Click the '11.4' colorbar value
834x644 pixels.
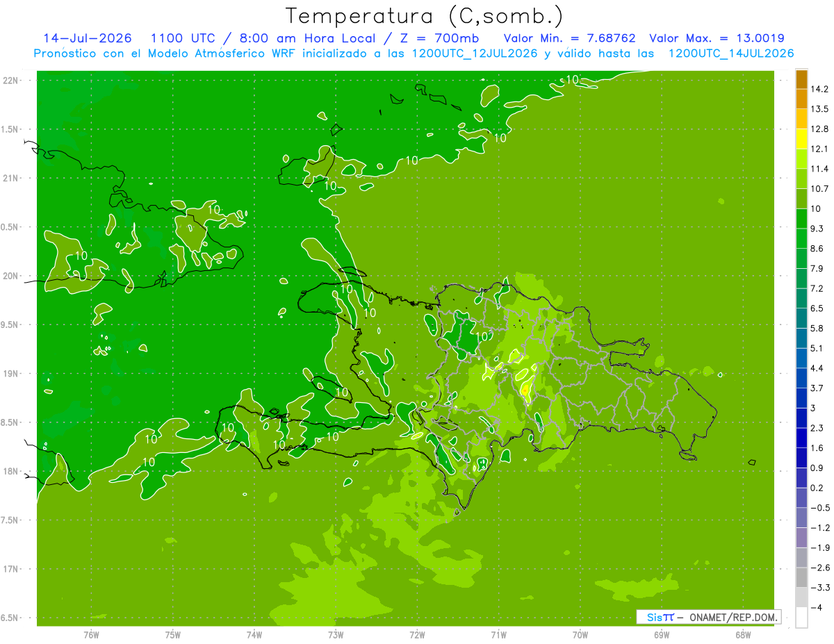[819, 169]
